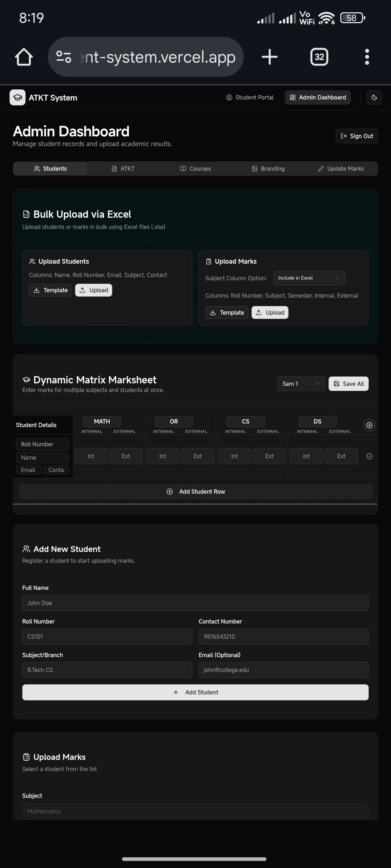Toggle dark mode with the moon icon

click(x=374, y=98)
